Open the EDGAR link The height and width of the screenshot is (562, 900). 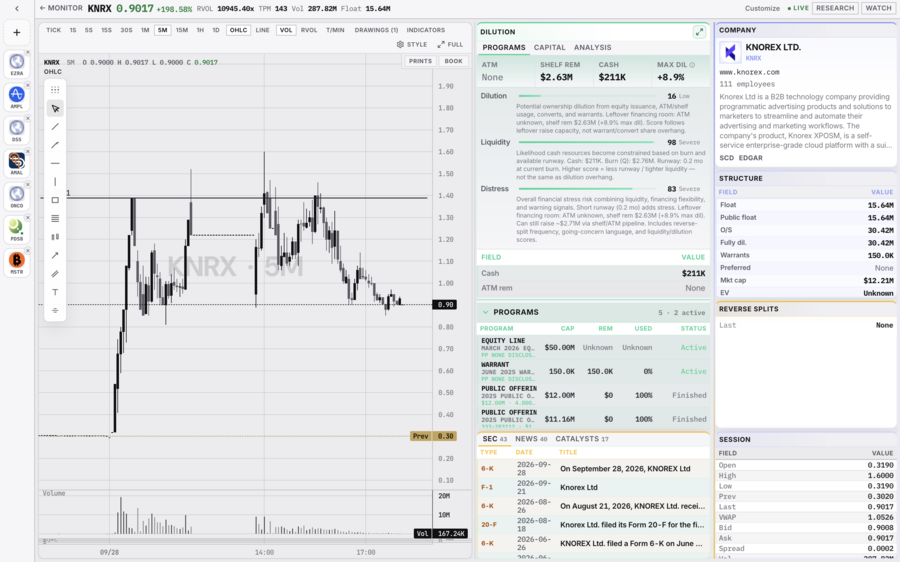coord(750,158)
